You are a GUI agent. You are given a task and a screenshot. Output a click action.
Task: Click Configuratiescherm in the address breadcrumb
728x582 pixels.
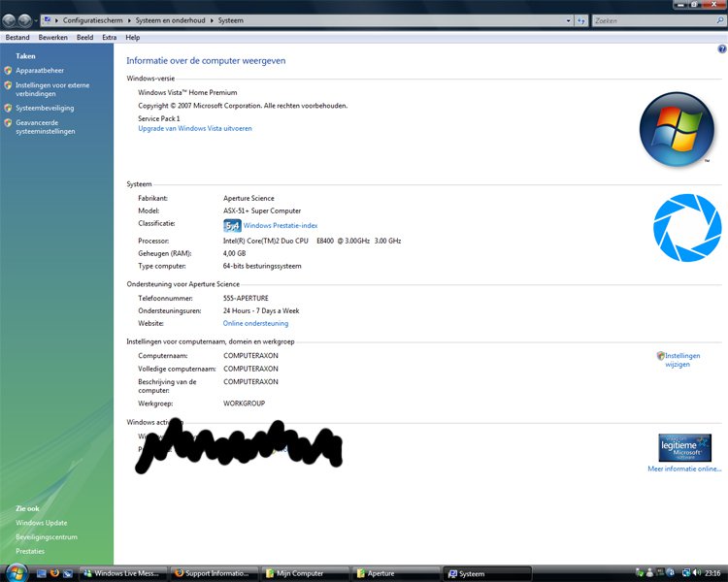(x=93, y=20)
